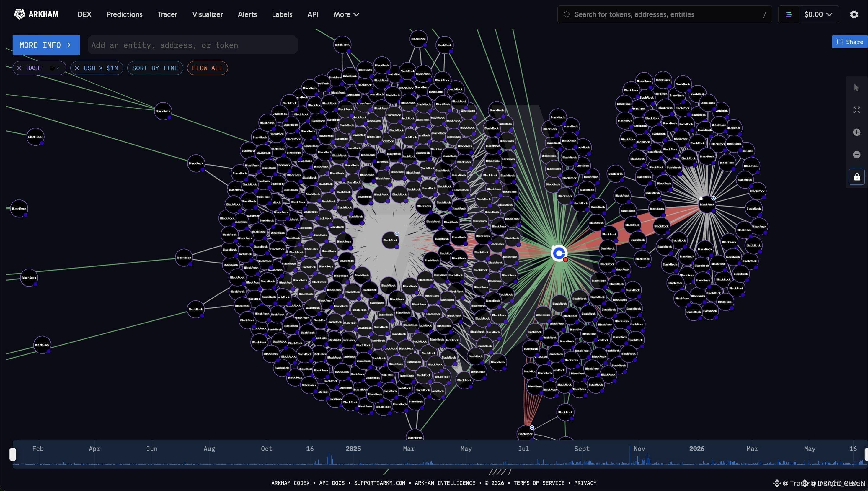Image resolution: width=868 pixels, height=491 pixels.
Task: Click Feb on the timeline axis
Action: pyautogui.click(x=38, y=449)
